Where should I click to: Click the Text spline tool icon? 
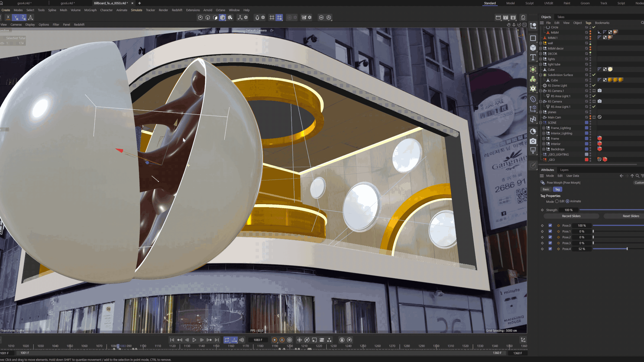pos(533,57)
